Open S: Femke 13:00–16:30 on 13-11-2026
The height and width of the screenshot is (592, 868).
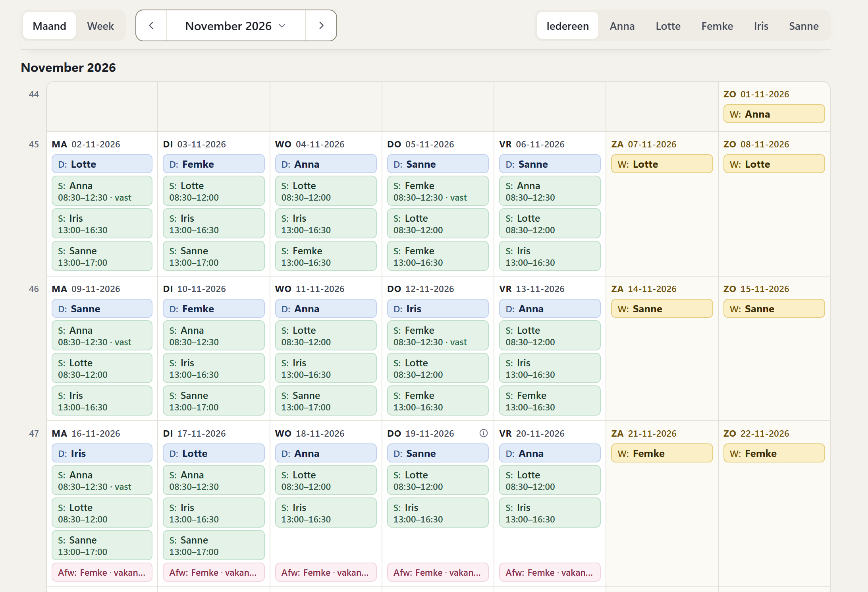pos(550,401)
